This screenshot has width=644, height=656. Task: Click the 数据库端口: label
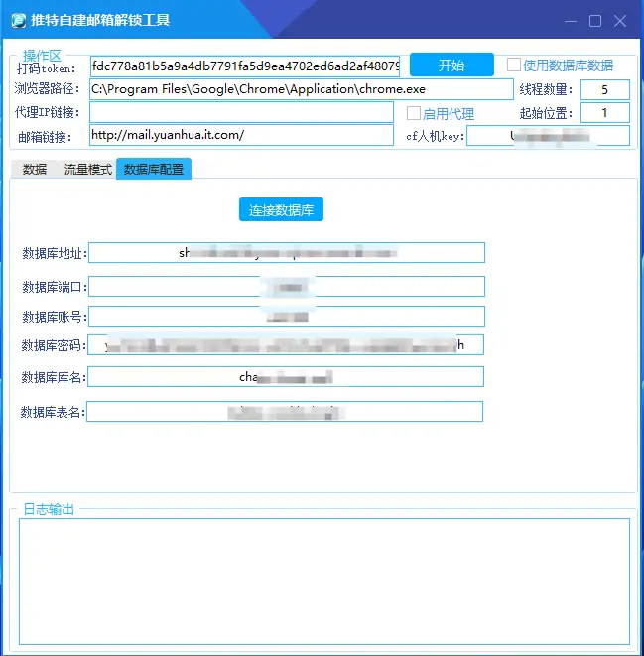pyautogui.click(x=55, y=287)
